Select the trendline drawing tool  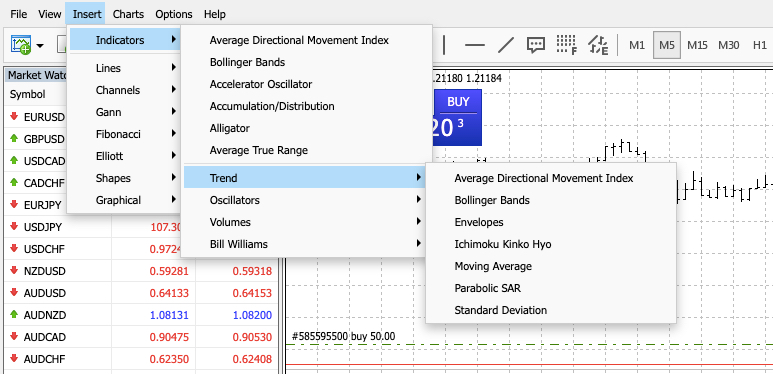pos(505,45)
